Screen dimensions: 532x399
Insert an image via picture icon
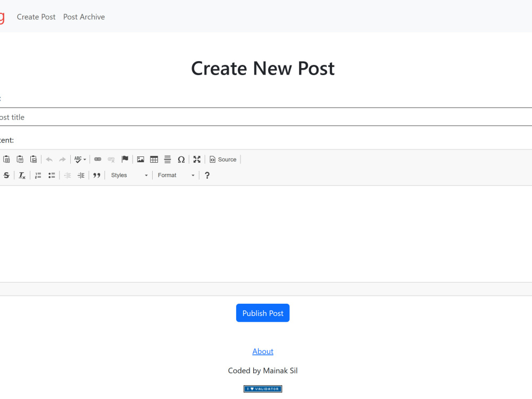[140, 159]
